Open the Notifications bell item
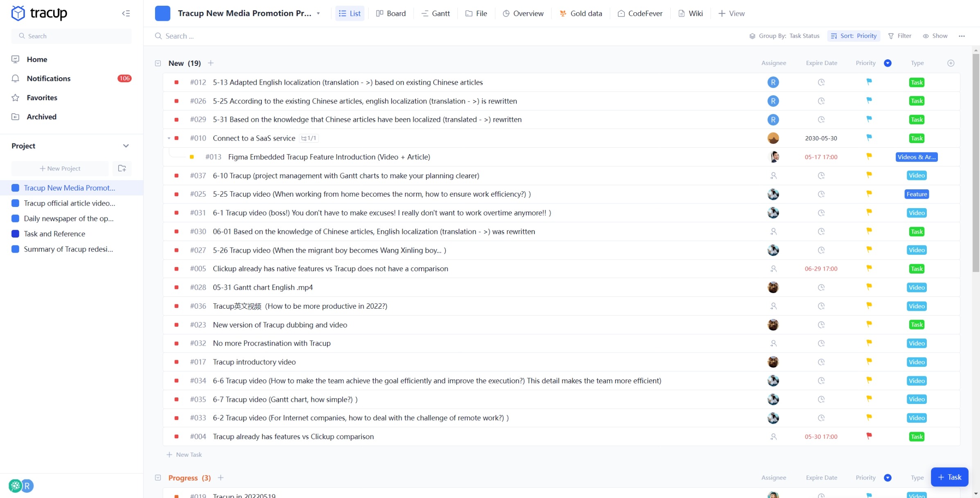This screenshot has width=980, height=498. pyautogui.click(x=48, y=79)
